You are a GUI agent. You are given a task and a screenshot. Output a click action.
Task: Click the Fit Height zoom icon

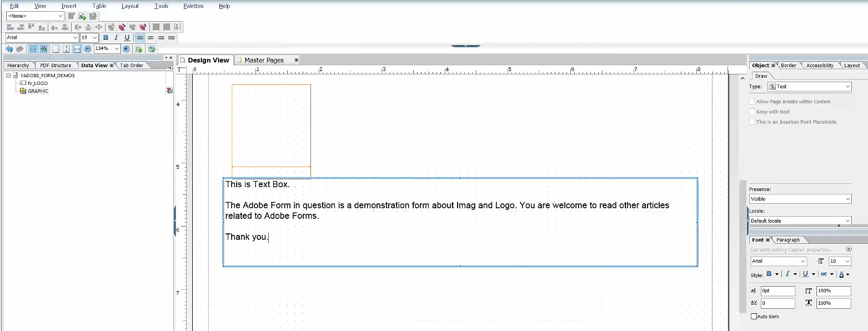pyautogui.click(x=67, y=49)
